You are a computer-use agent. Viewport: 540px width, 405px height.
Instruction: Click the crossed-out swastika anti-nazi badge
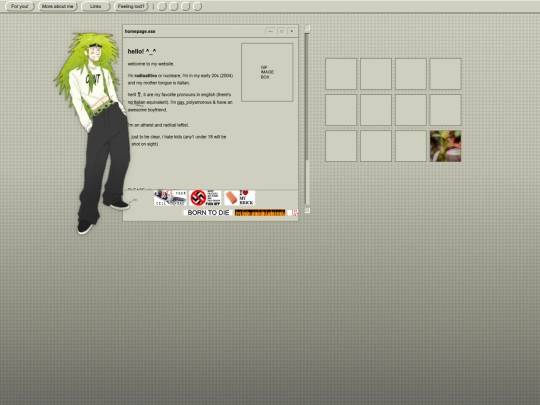click(205, 198)
